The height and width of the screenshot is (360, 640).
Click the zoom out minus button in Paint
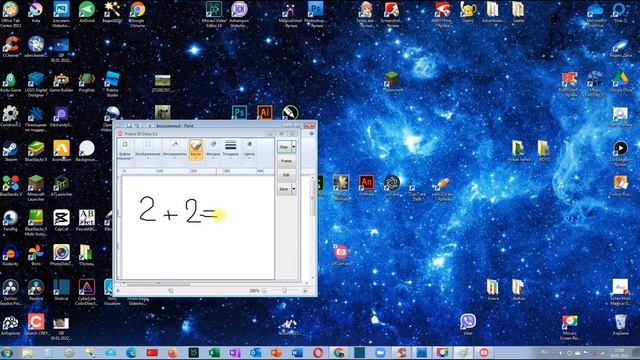(x=264, y=291)
